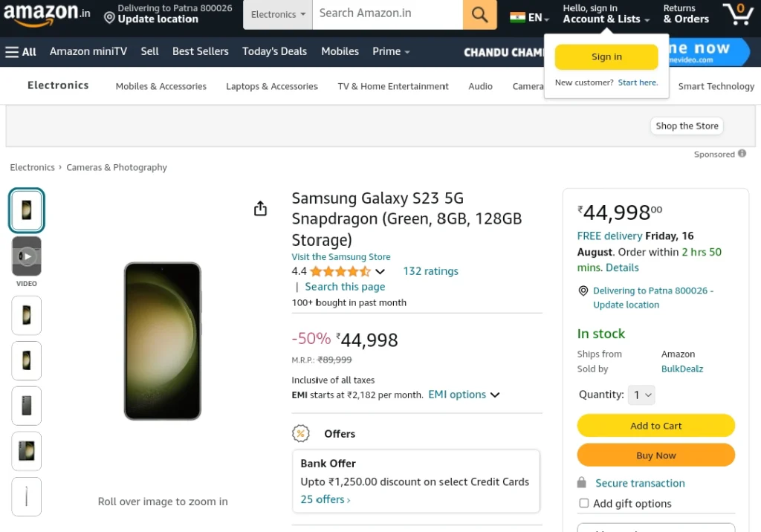Click the Amazon.in logo
Viewport: 761px width, 532px height.
(x=47, y=14)
